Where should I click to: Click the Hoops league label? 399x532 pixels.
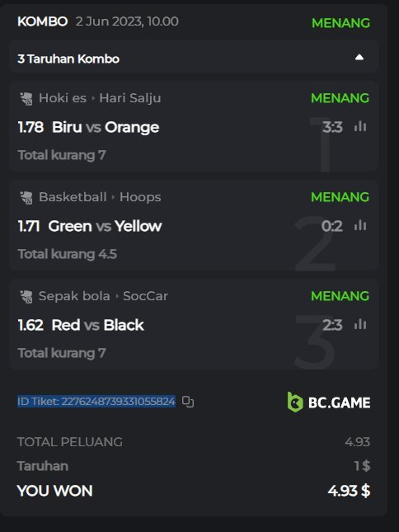140,197
